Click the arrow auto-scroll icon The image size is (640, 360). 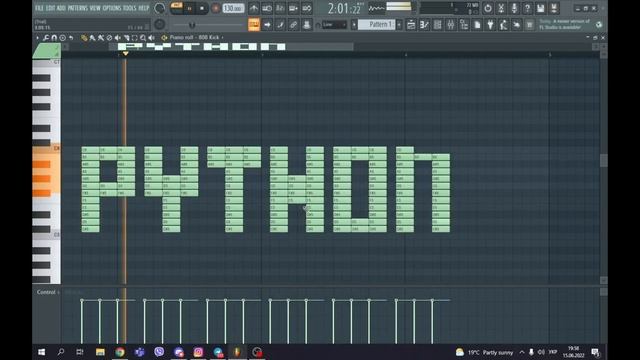coord(267,25)
